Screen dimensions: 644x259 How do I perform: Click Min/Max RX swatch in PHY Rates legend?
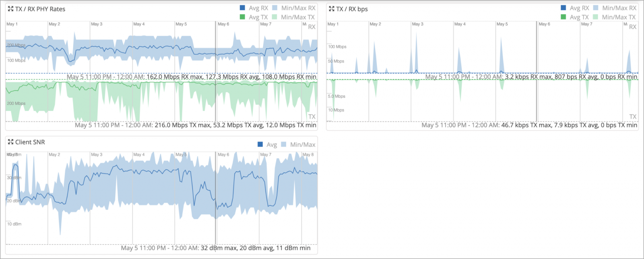275,8
